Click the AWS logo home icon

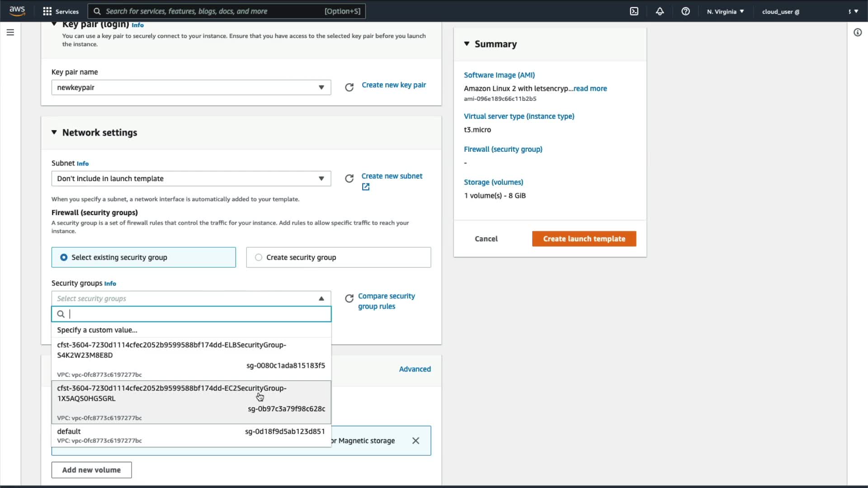pyautogui.click(x=17, y=11)
